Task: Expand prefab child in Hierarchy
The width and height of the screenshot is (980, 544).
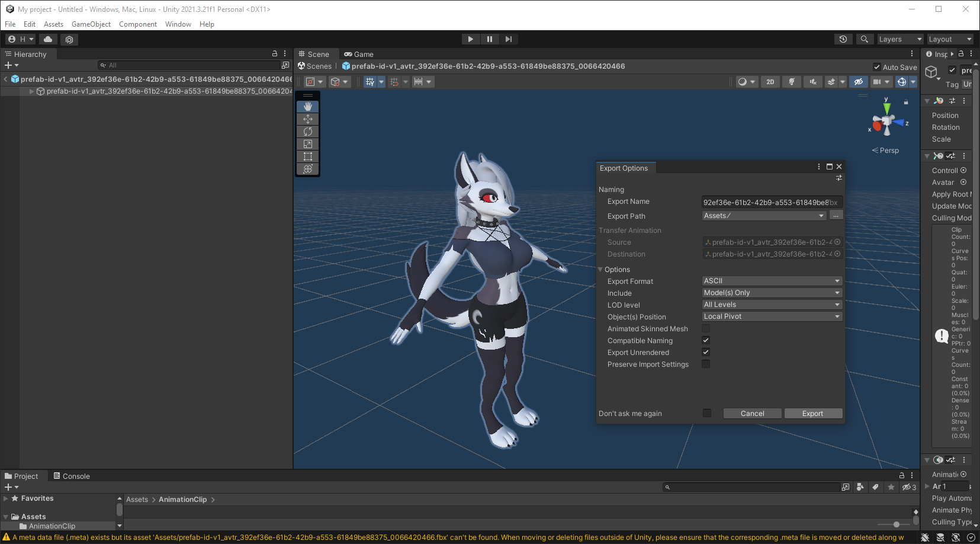Action: 32,91
